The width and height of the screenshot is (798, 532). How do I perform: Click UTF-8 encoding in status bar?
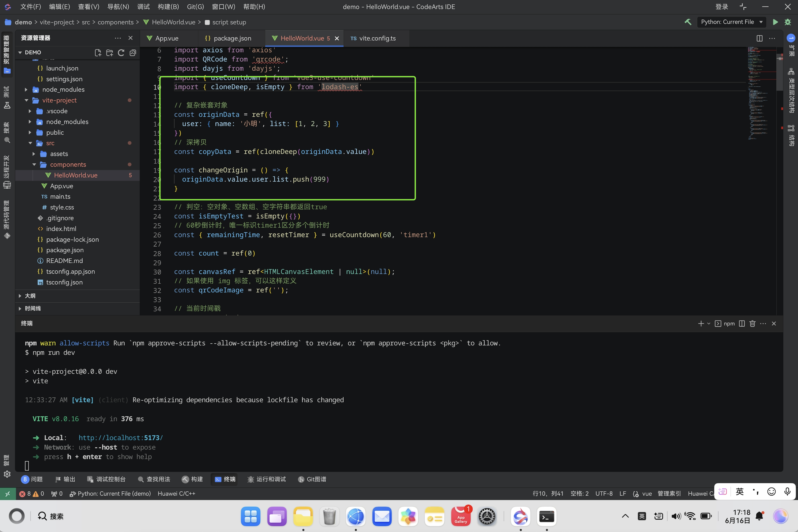click(604, 494)
